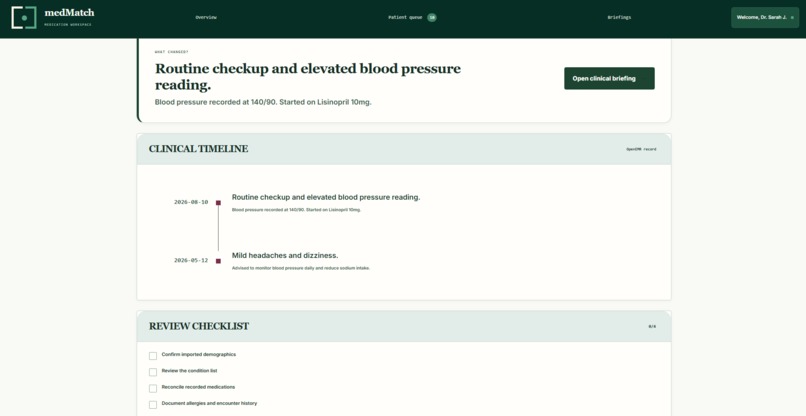
Task: Check 'Reconcile recorded medications'
Action: pyautogui.click(x=153, y=388)
